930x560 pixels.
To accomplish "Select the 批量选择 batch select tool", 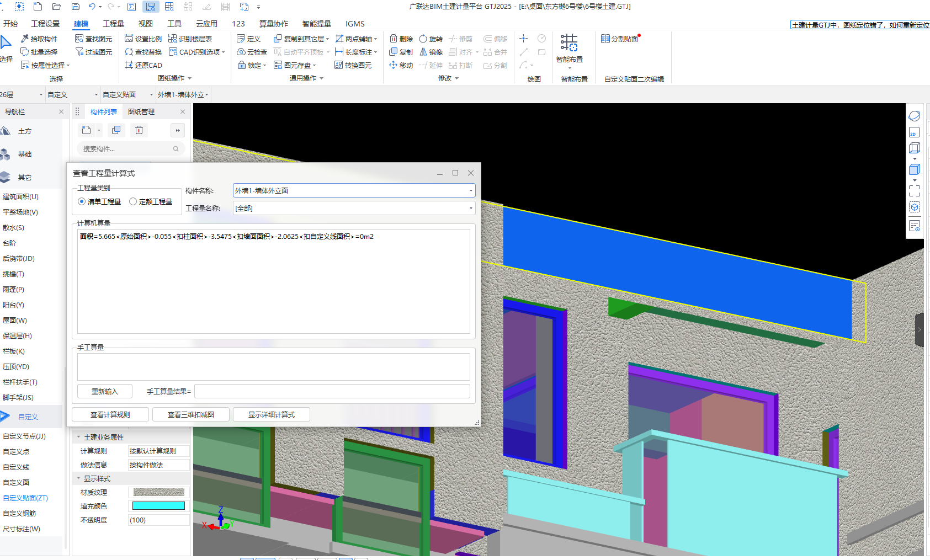I will pos(39,52).
